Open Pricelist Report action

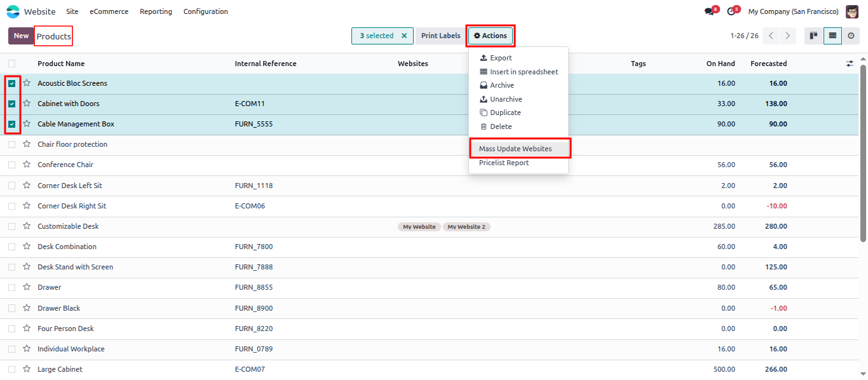519,163
